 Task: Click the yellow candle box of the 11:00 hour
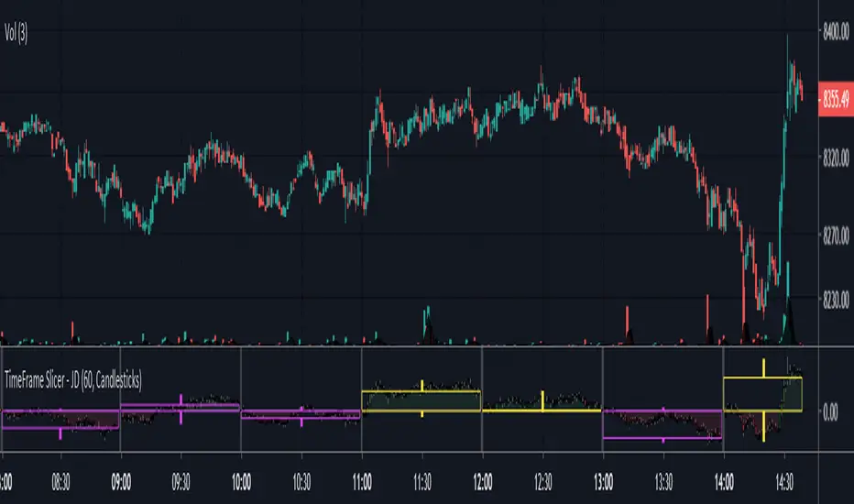[x=421, y=401]
